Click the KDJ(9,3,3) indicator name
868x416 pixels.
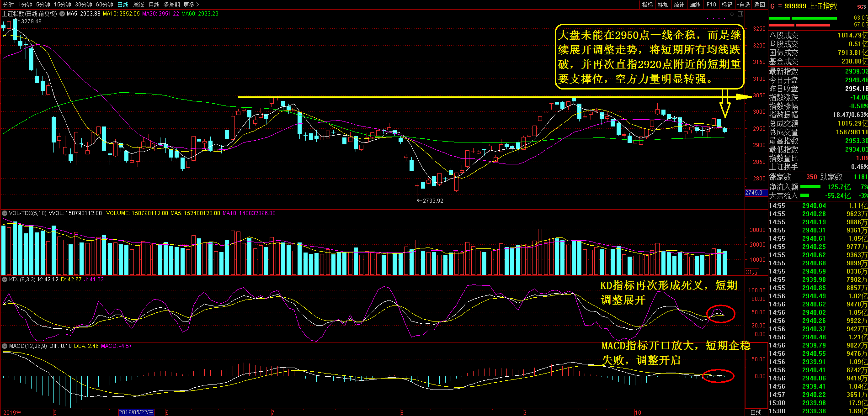click(22, 279)
